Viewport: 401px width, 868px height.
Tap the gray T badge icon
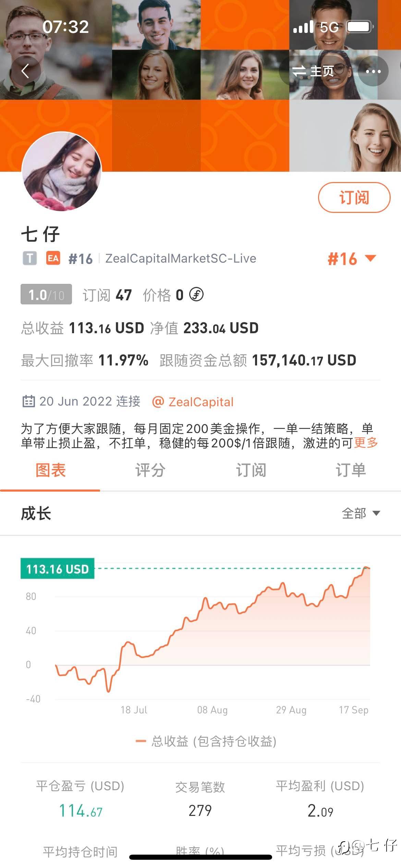click(30, 258)
